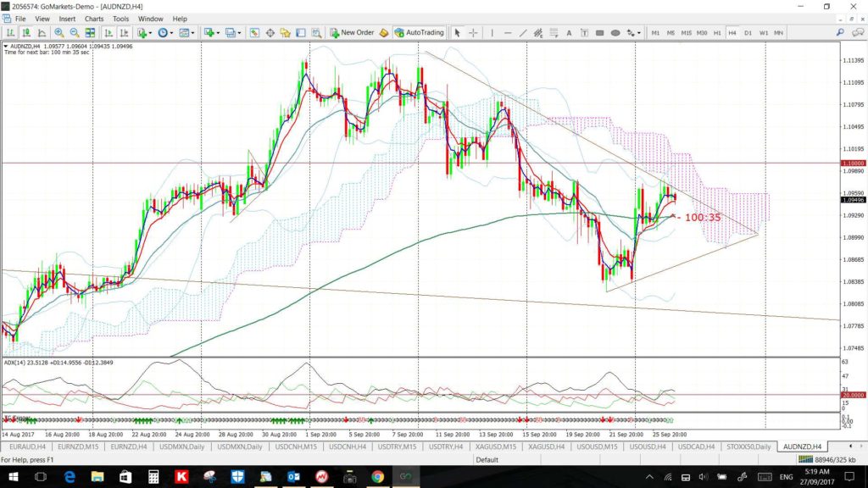
Task: Open the Insert menu
Action: [x=67, y=19]
